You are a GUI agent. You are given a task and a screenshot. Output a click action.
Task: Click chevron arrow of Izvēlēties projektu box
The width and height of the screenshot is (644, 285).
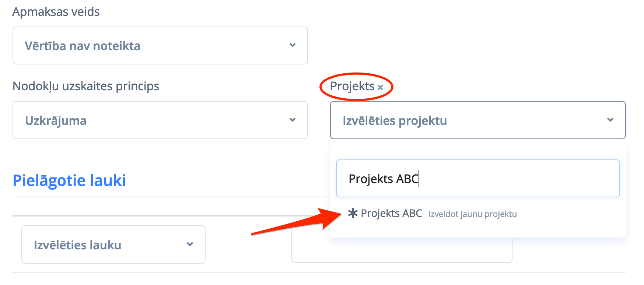(610, 120)
